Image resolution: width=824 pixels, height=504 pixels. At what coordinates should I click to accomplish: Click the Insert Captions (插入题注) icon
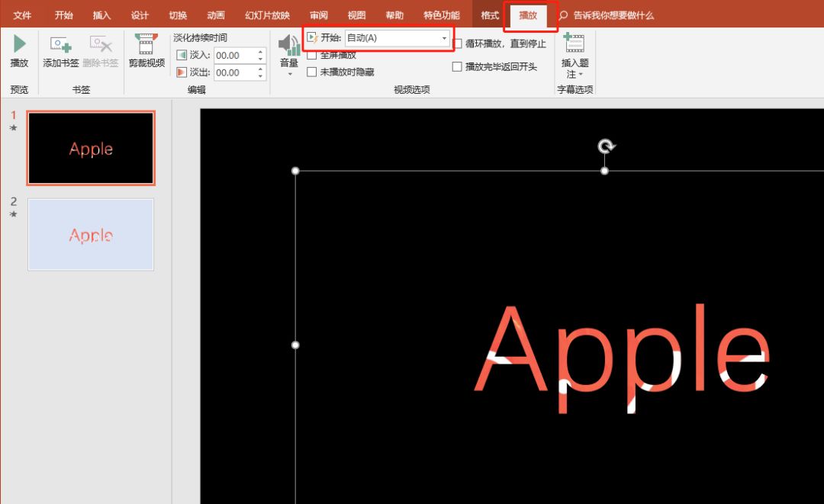[574, 43]
